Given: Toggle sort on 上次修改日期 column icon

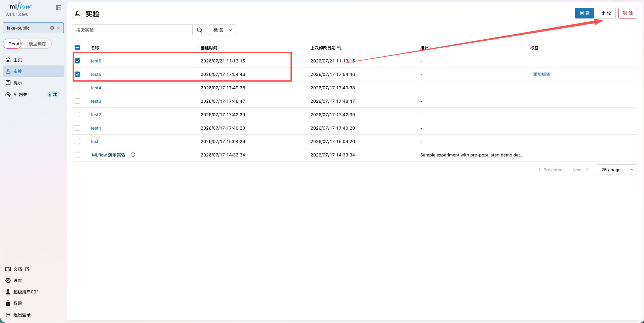Looking at the screenshot, I should click(x=339, y=48).
